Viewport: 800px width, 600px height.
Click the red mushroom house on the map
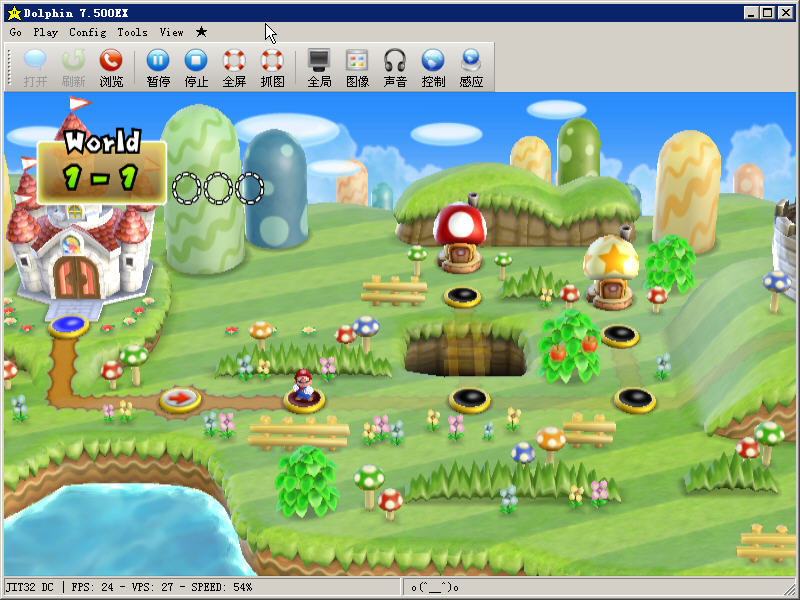(x=460, y=235)
